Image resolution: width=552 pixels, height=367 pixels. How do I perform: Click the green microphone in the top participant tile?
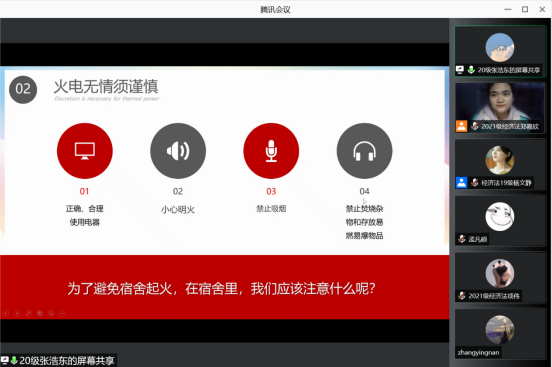(x=471, y=69)
